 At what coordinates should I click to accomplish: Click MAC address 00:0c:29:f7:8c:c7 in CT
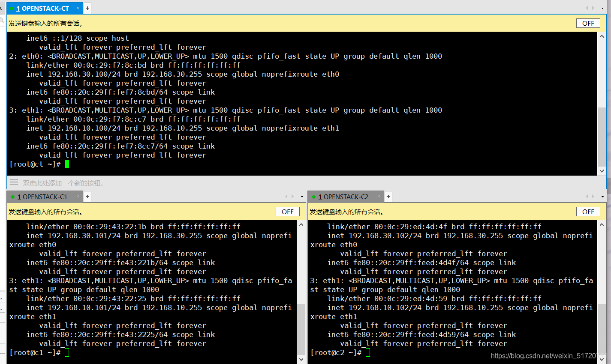point(110,119)
